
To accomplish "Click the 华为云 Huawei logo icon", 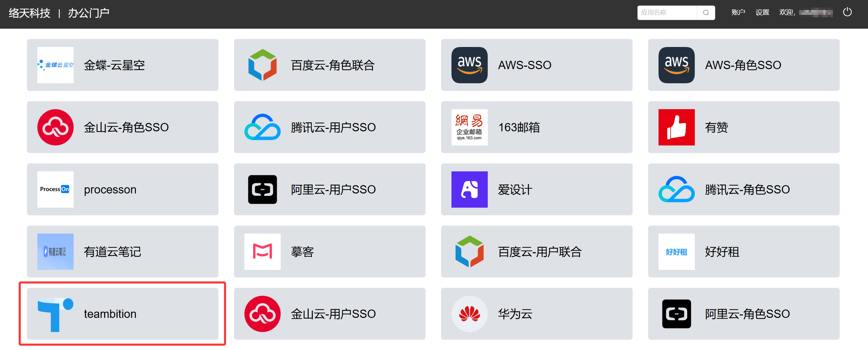I will point(469,314).
